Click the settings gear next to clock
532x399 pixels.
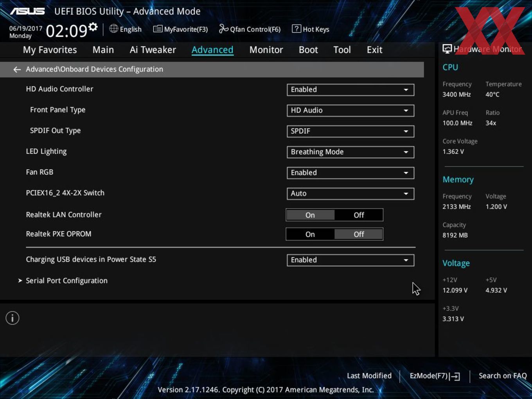point(93,27)
